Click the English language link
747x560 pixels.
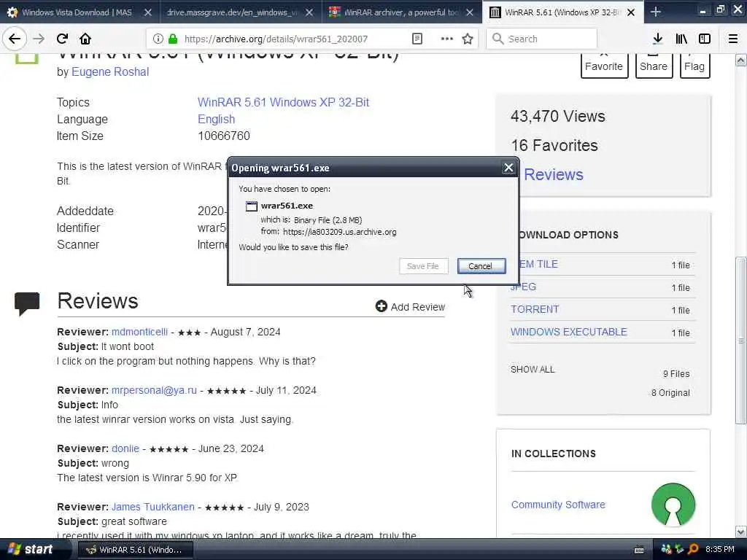pos(216,119)
